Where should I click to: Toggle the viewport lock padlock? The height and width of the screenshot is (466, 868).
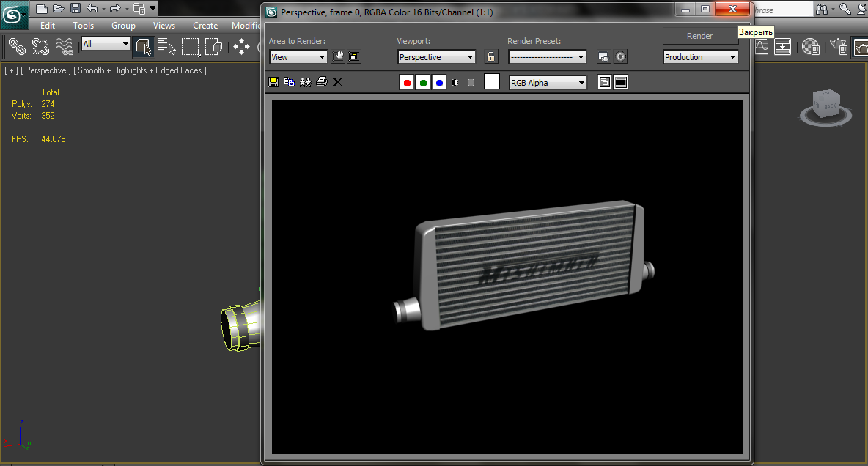[x=490, y=56]
